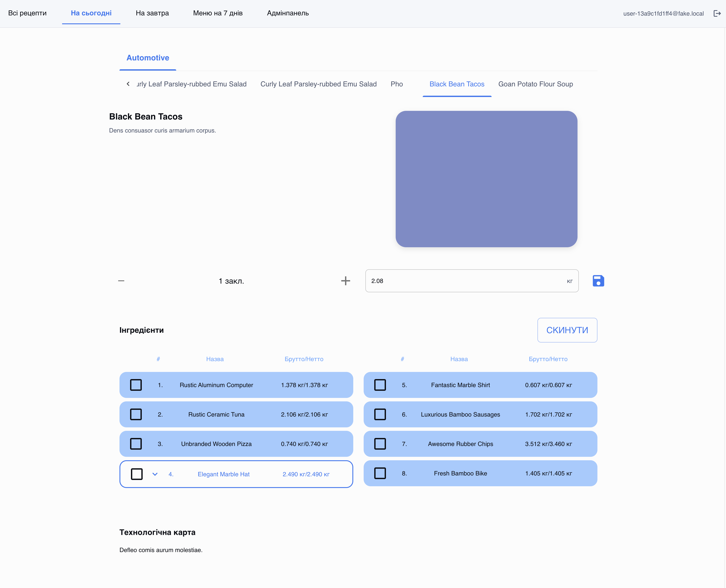Open the Всі рецепти nav tab
This screenshot has width=726, height=588.
[27, 13]
